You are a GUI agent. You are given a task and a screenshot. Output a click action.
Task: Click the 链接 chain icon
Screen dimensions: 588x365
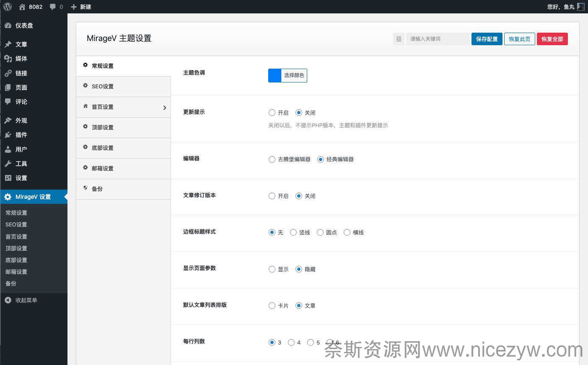(8, 73)
